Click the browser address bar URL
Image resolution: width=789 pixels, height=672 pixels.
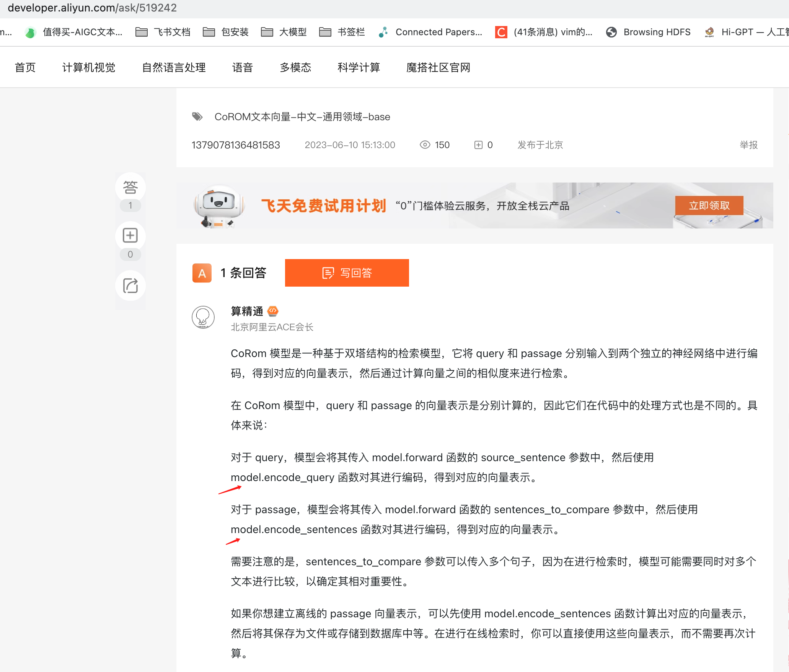(x=92, y=8)
